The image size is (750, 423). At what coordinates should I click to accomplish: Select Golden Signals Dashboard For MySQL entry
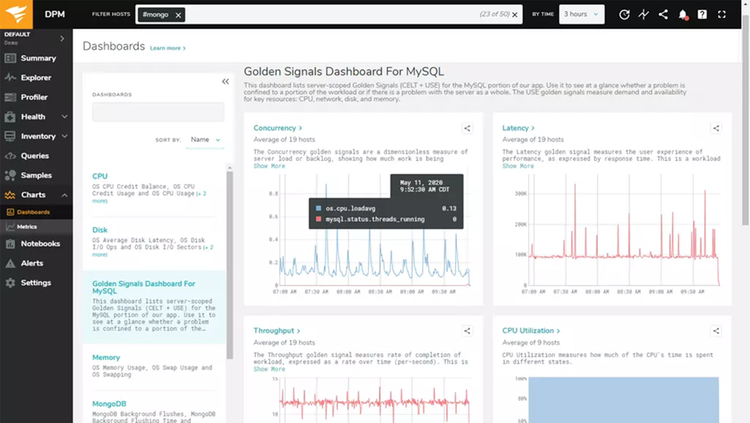point(154,306)
